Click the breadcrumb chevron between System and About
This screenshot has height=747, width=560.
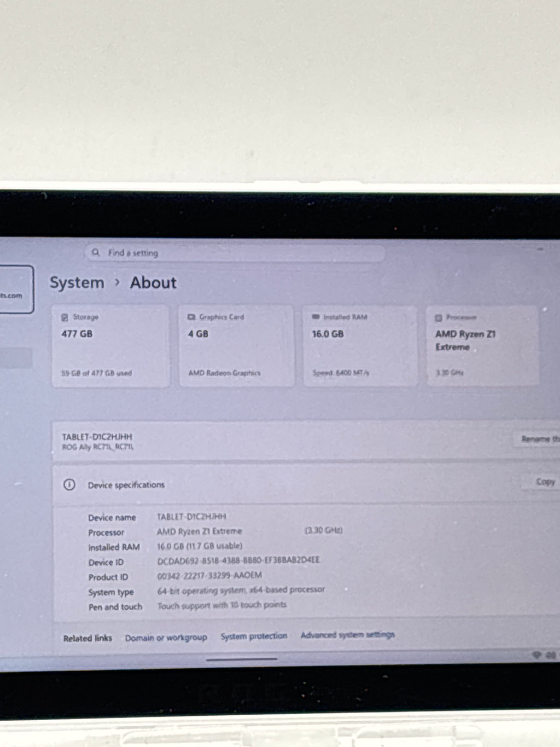[117, 282]
